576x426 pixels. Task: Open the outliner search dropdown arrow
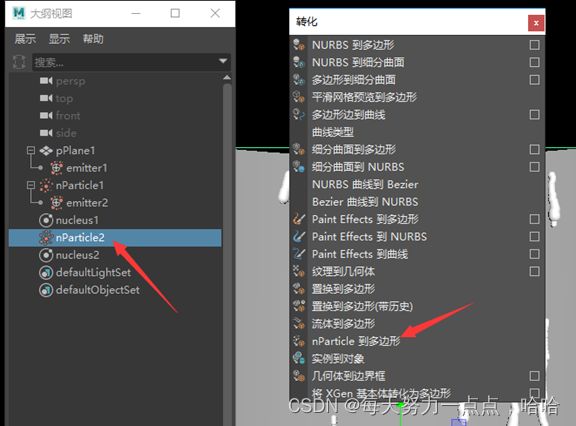pyautogui.click(x=223, y=61)
